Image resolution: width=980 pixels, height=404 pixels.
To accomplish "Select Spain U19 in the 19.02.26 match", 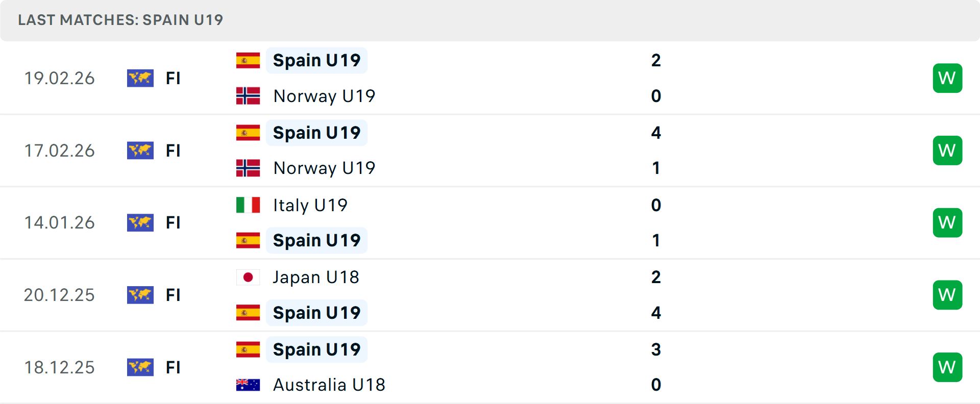I will click(x=316, y=60).
